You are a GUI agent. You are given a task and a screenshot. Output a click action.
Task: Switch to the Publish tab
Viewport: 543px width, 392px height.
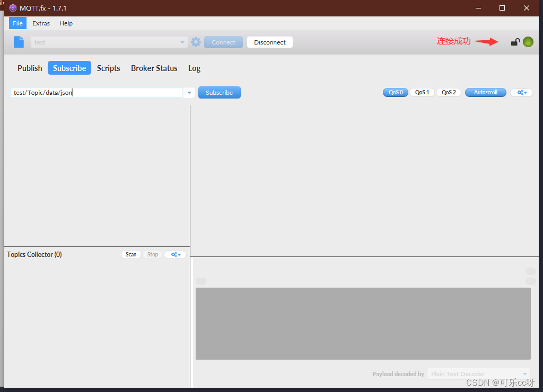coord(30,68)
